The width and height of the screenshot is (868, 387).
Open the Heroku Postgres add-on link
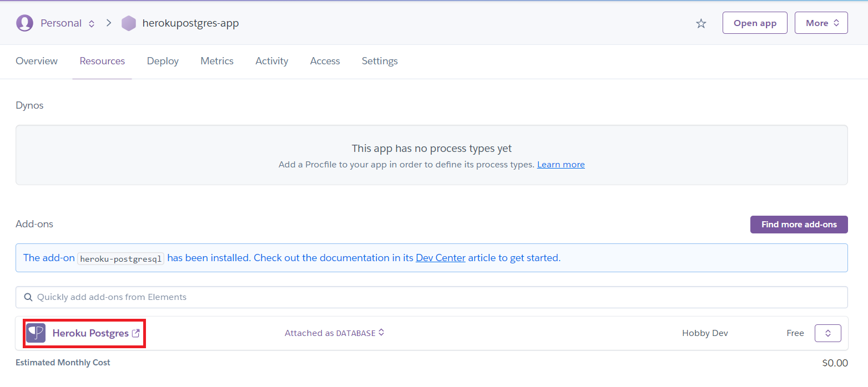(x=90, y=333)
